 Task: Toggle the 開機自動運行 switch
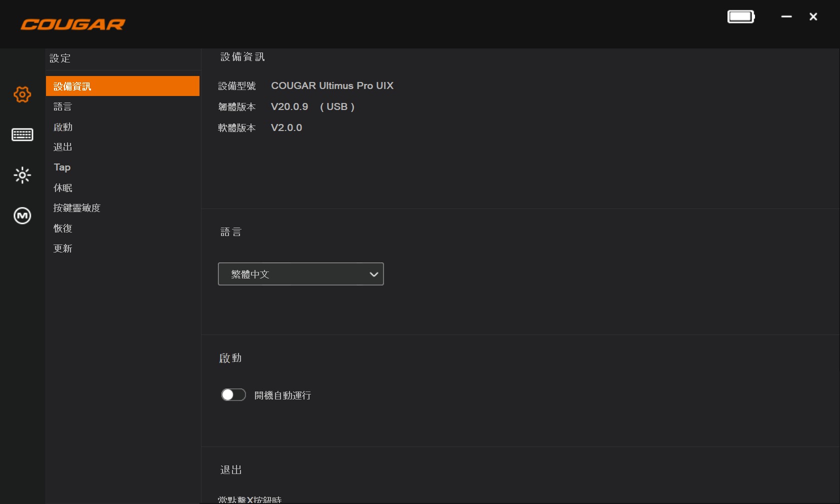pos(233,395)
